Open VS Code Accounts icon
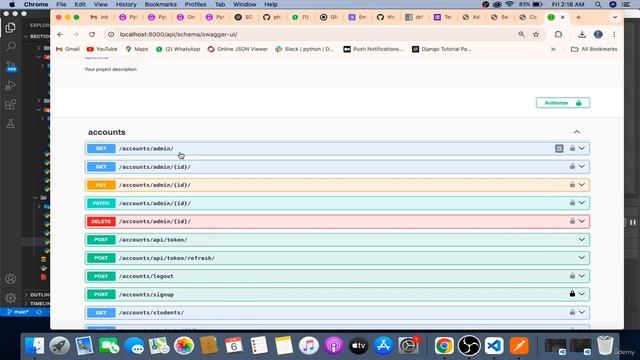640x360 pixels. pyautogui.click(x=11, y=279)
